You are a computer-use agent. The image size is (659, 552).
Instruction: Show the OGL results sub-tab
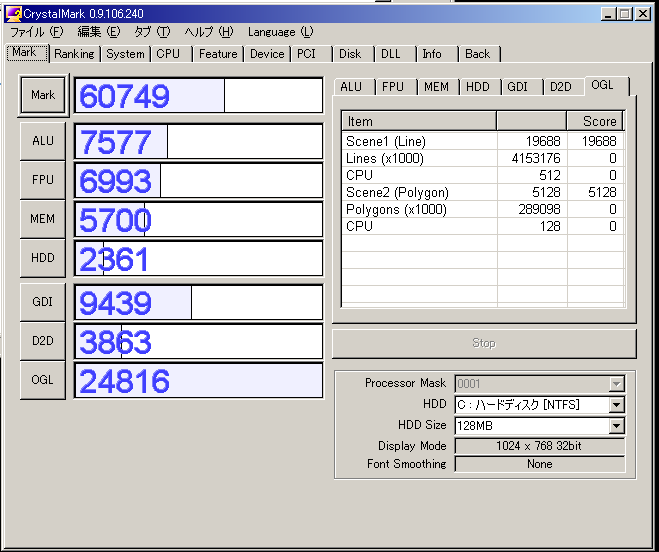pyautogui.click(x=607, y=85)
